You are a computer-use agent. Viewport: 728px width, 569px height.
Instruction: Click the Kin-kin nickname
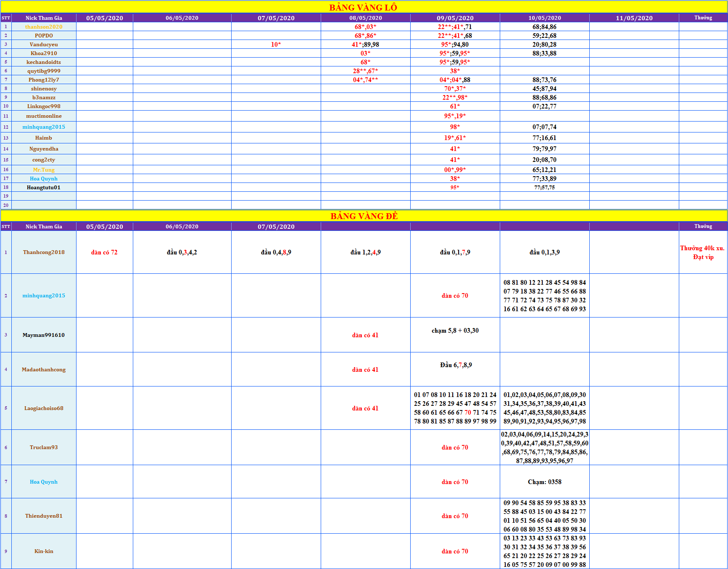click(44, 551)
